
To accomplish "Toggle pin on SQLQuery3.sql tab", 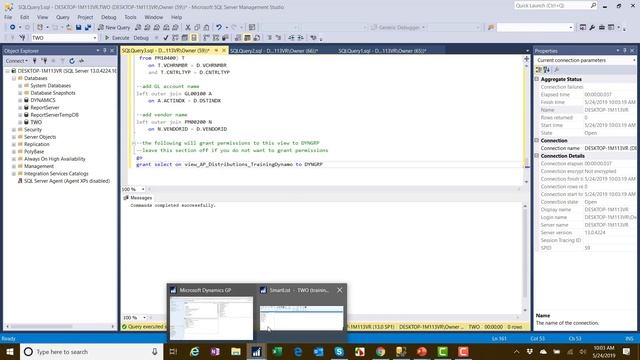I will point(216,51).
